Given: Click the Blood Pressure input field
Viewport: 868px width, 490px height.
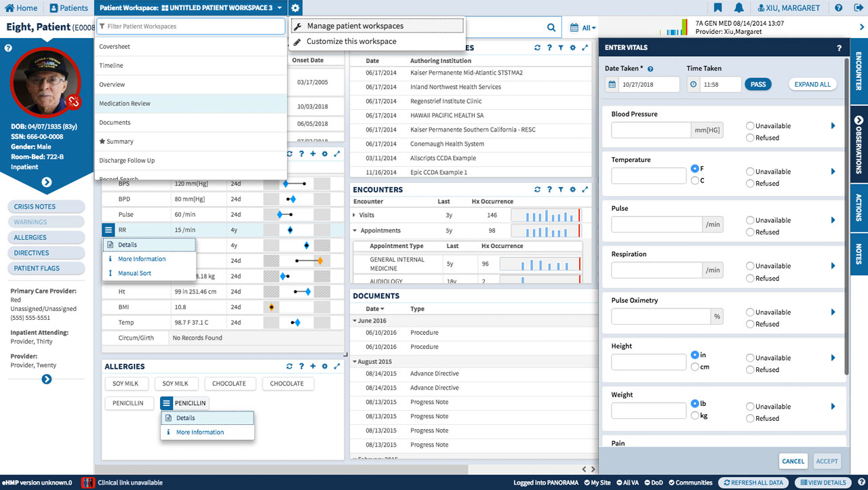Looking at the screenshot, I should (x=651, y=130).
